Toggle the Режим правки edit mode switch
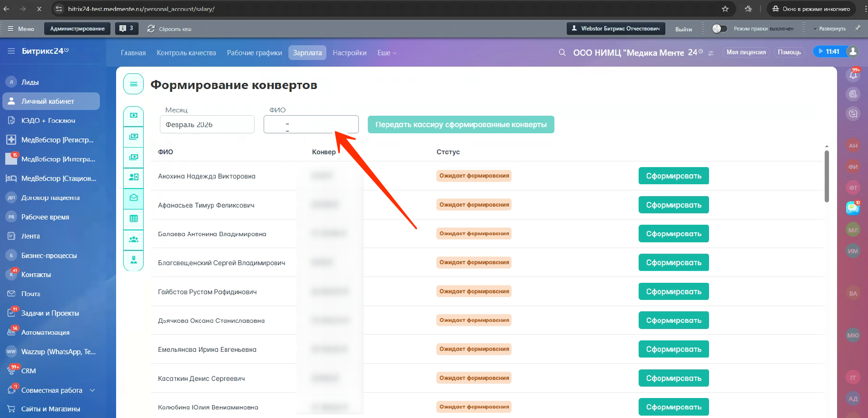868x418 pixels. [719, 29]
